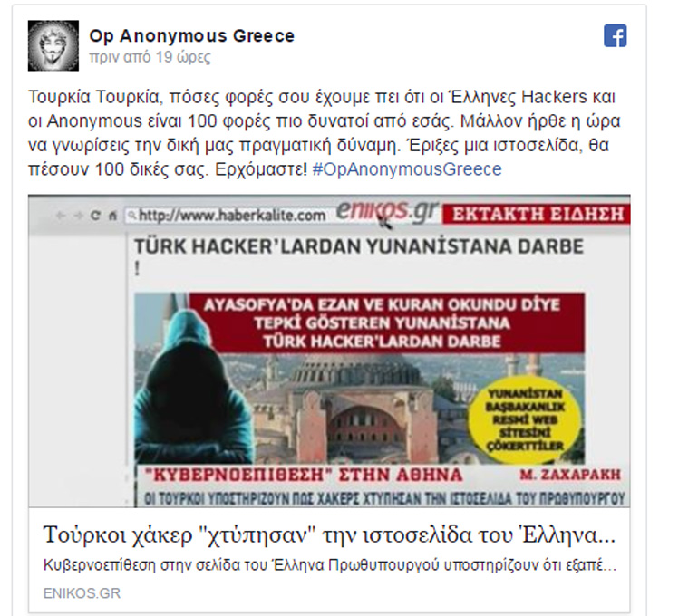This screenshot has height=616, width=698.
Task: Click the browser back arrow in the preview image
Action: [60, 216]
